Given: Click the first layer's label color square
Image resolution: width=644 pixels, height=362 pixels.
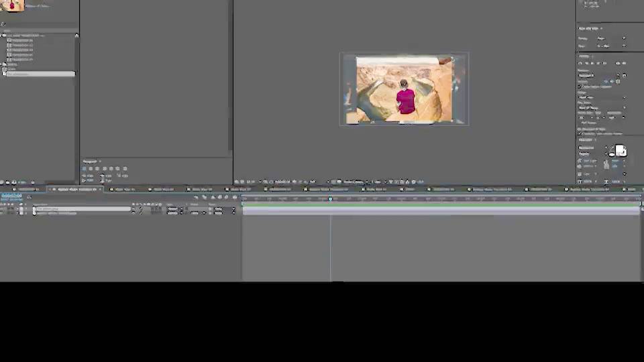Looking at the screenshot, I should (x=21, y=209).
